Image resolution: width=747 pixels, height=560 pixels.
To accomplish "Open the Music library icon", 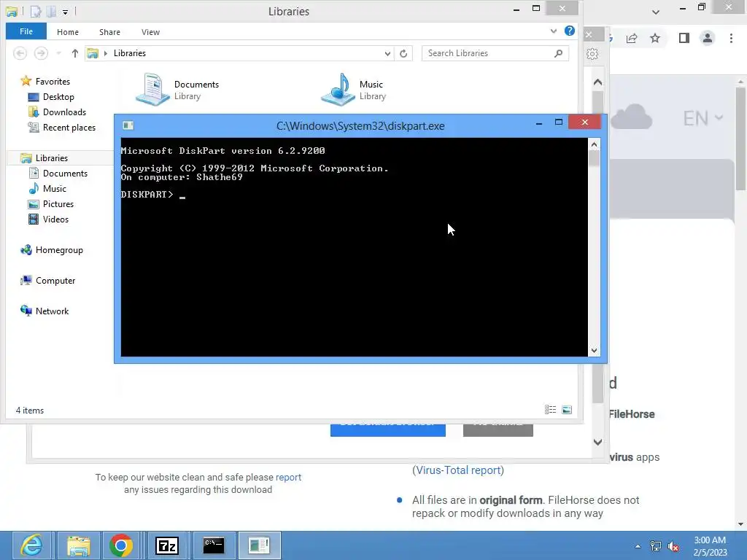I will coord(338,88).
